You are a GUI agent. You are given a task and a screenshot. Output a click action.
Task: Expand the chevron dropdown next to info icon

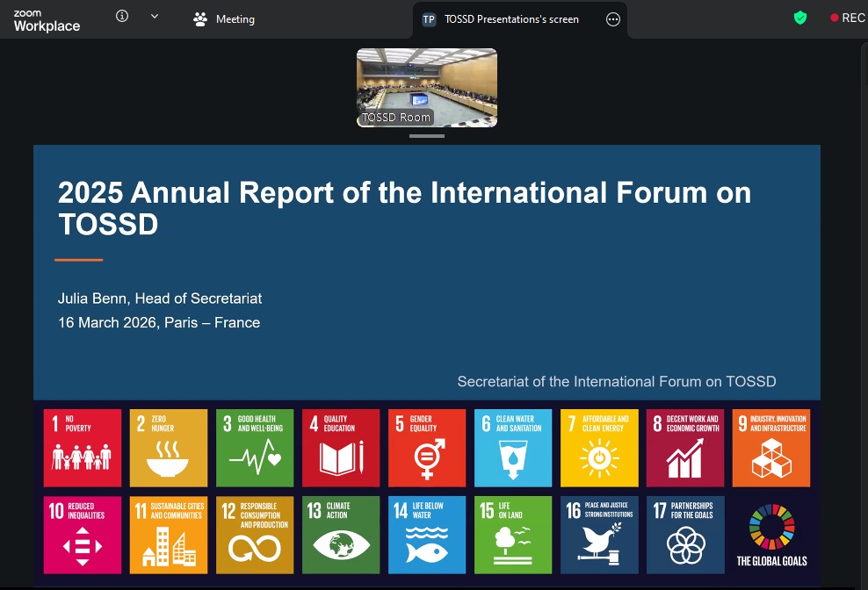[155, 16]
